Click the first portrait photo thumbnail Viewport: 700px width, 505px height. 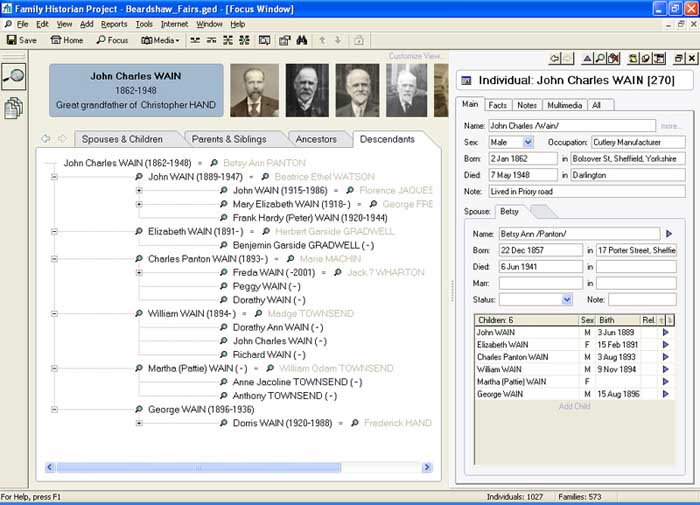tap(254, 90)
